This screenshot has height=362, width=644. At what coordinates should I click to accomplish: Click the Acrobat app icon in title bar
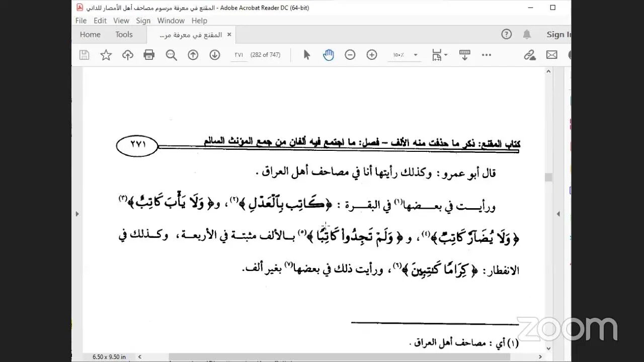pyautogui.click(x=79, y=8)
